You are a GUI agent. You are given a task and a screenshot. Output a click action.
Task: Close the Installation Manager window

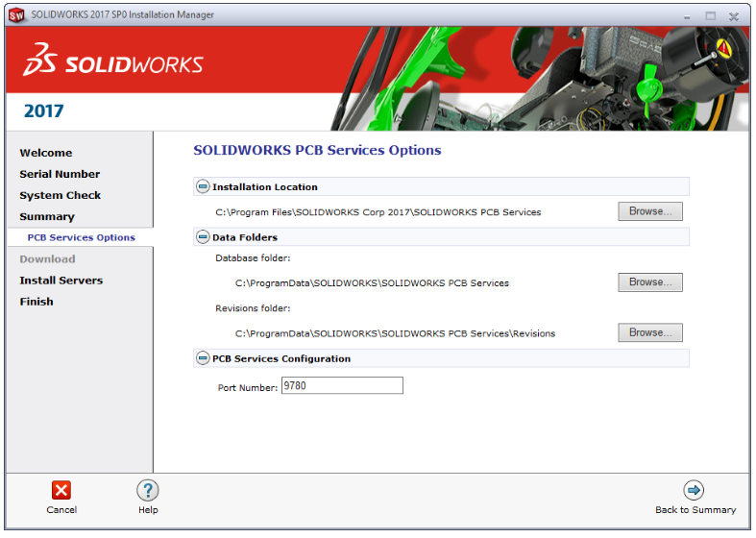pos(733,16)
